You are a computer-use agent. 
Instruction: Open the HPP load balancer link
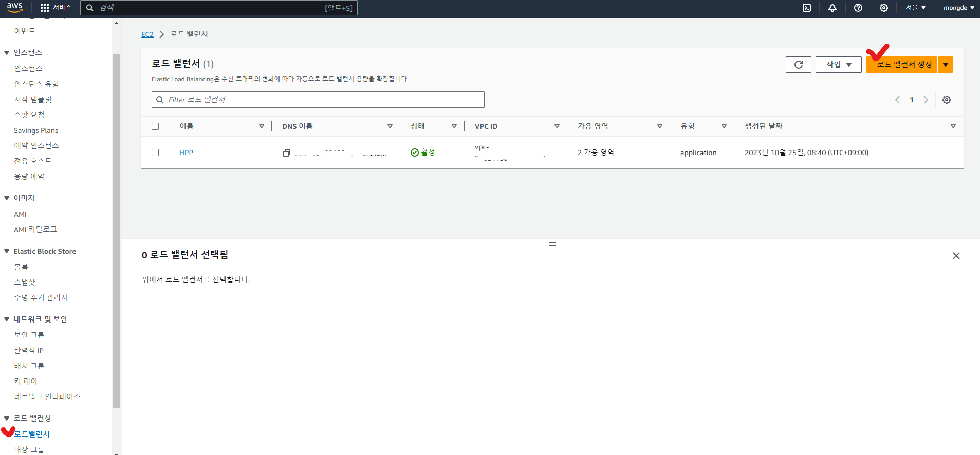186,153
